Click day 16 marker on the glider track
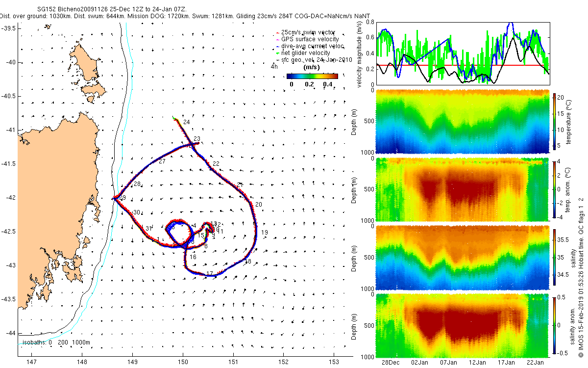588x368 pixels. coord(193,257)
